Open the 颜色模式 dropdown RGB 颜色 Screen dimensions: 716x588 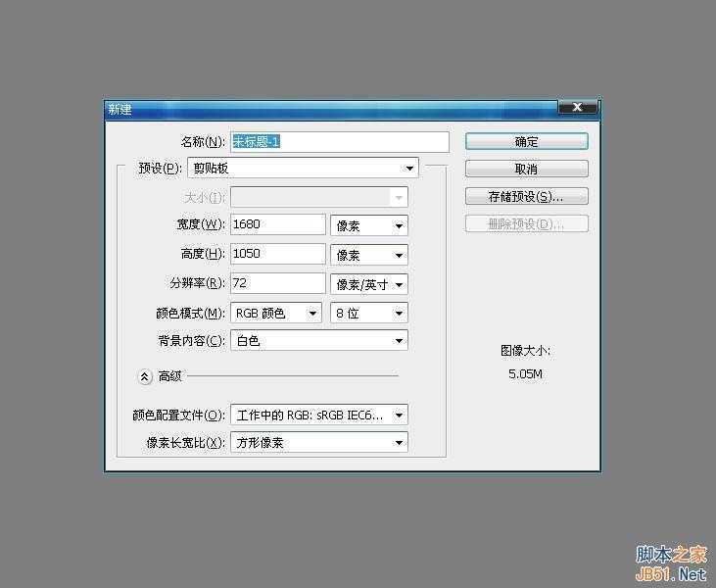point(276,313)
